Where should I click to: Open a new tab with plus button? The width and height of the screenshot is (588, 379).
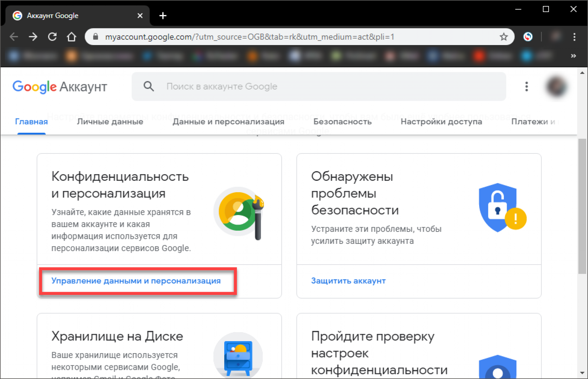(163, 15)
